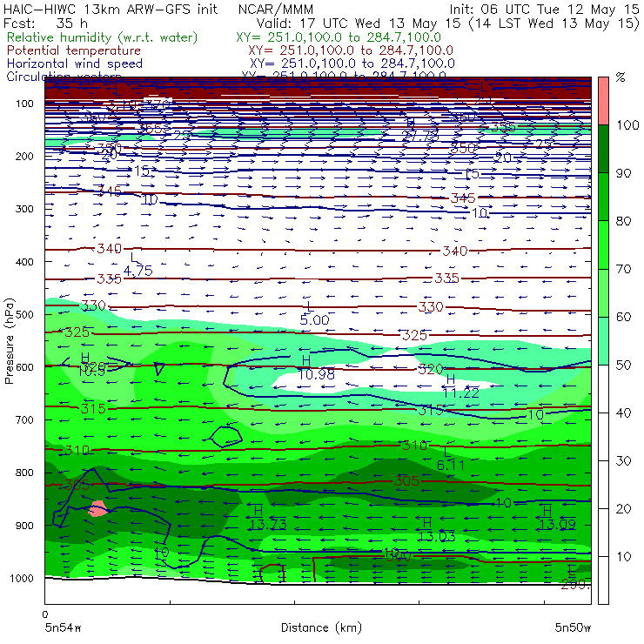The image size is (644, 644).
Task: Click the 'NCAR/MMM' header text
Action: (276, 9)
